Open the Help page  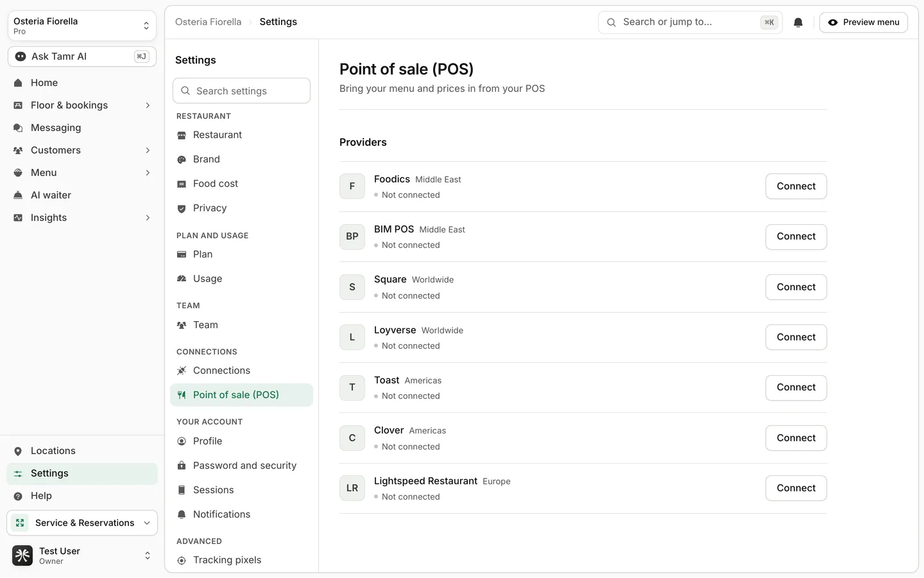pyautogui.click(x=82, y=496)
